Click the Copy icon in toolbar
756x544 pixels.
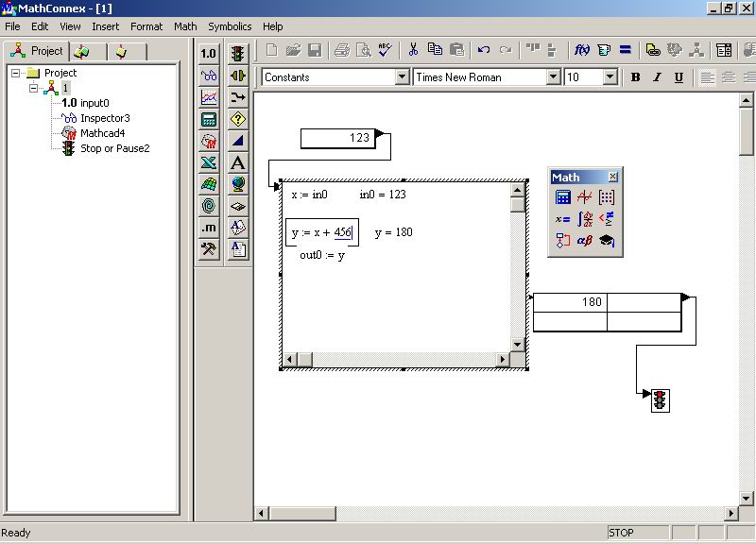coord(435,50)
